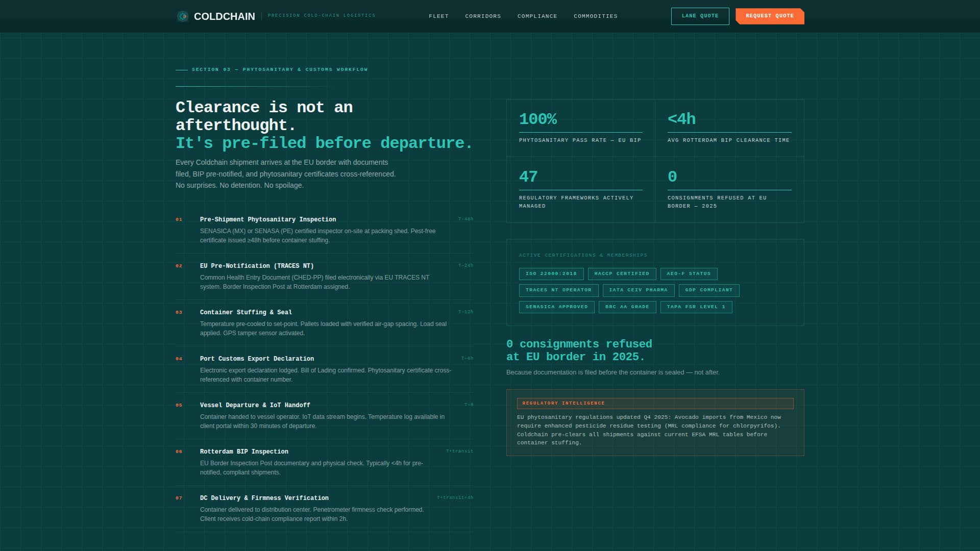Click the COLDCHAIN brand name

coord(224,16)
